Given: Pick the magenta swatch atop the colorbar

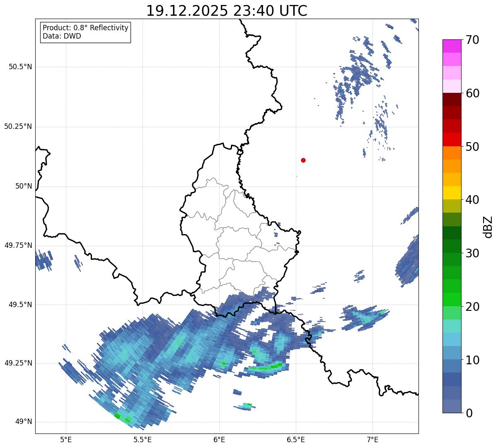Looking at the screenshot, I should [x=452, y=46].
